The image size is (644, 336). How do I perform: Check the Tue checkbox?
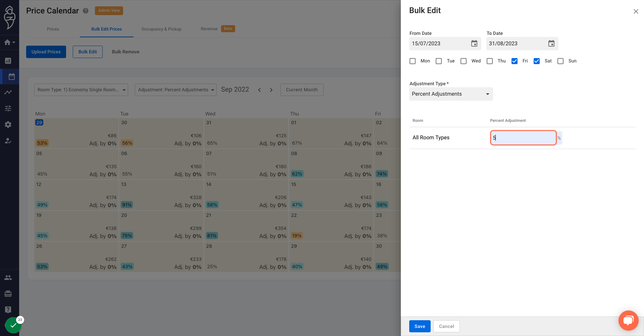[x=439, y=61]
